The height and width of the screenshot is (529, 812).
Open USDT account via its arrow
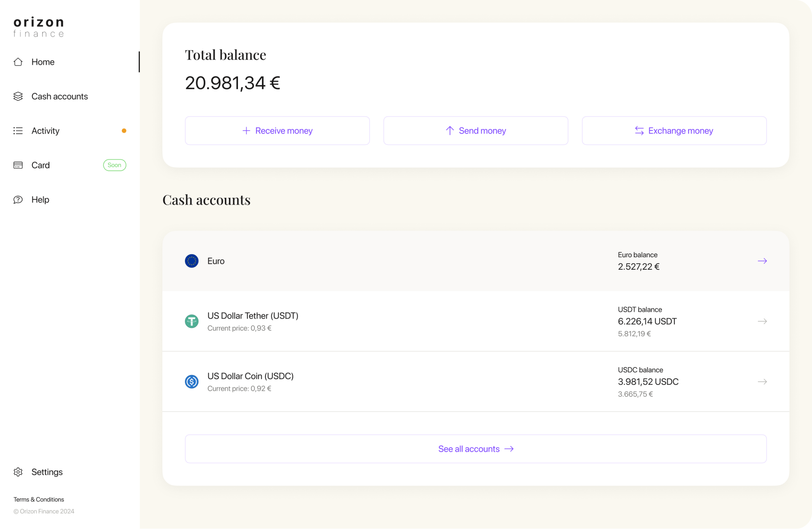[762, 322]
